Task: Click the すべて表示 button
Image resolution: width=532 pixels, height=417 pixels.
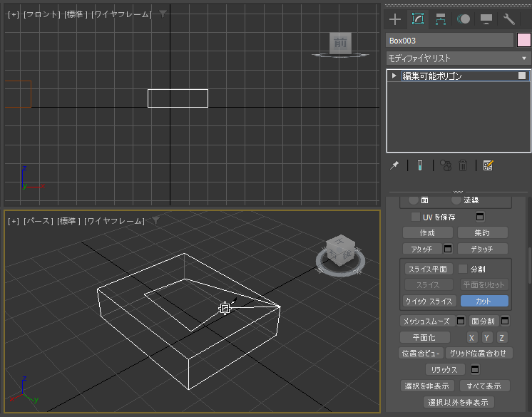Action: 484,386
